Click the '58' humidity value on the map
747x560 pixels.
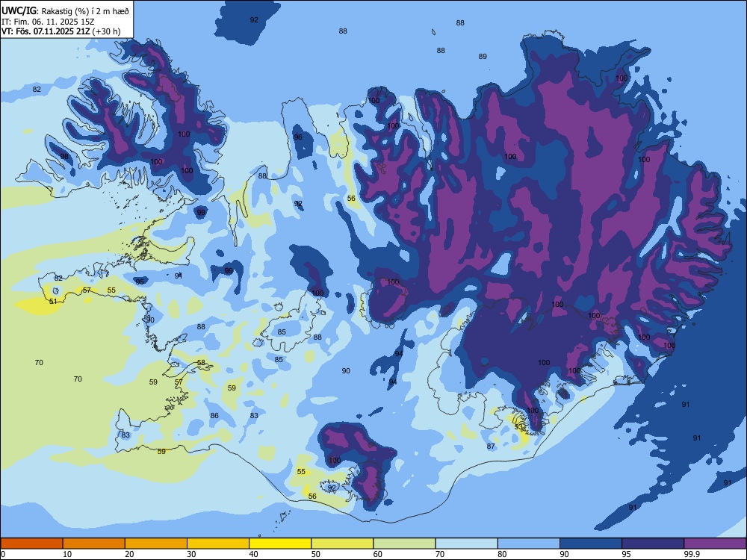click(x=201, y=362)
